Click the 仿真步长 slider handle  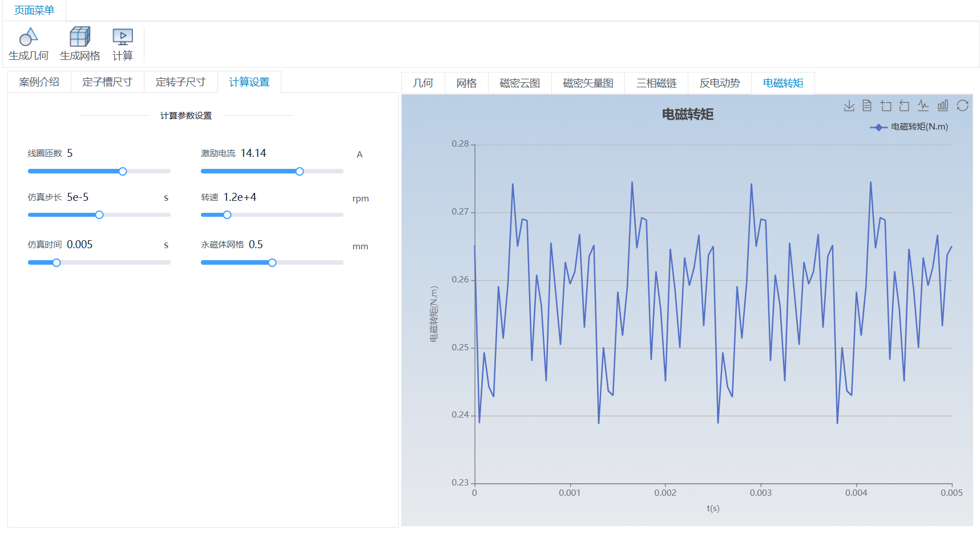[x=99, y=215]
